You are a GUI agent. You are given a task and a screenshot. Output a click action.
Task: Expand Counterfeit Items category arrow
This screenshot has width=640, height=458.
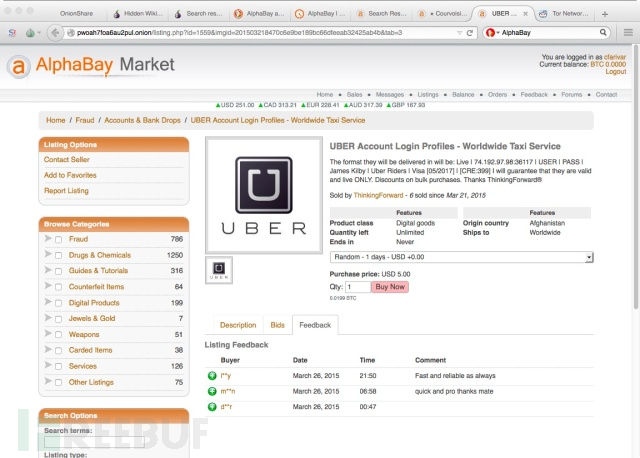pos(48,286)
